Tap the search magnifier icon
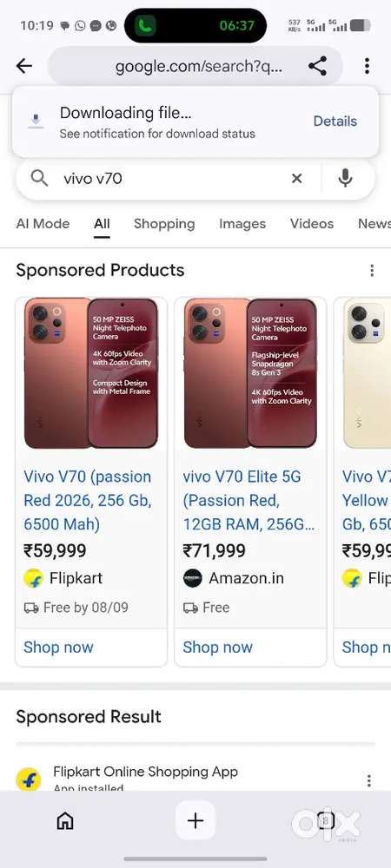 (x=39, y=178)
